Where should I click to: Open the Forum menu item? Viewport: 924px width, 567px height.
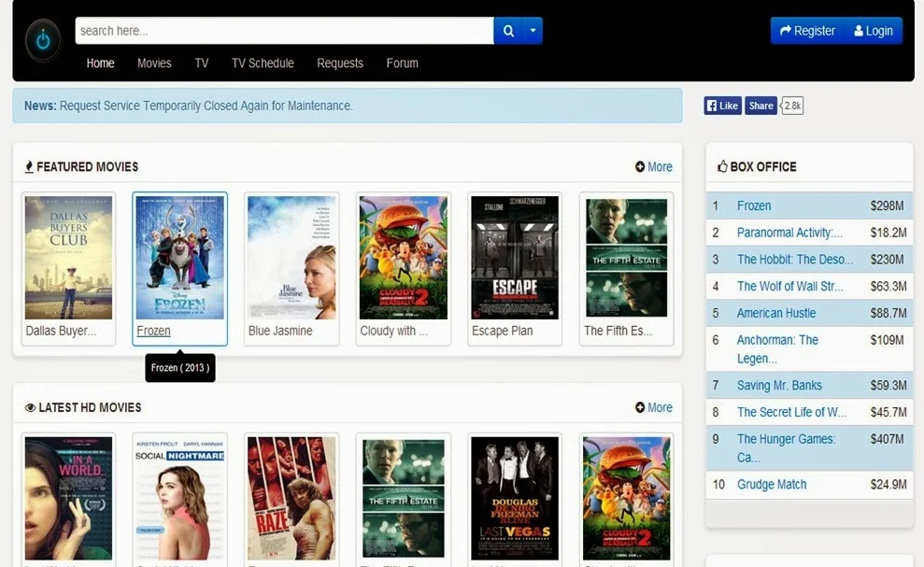coord(403,64)
